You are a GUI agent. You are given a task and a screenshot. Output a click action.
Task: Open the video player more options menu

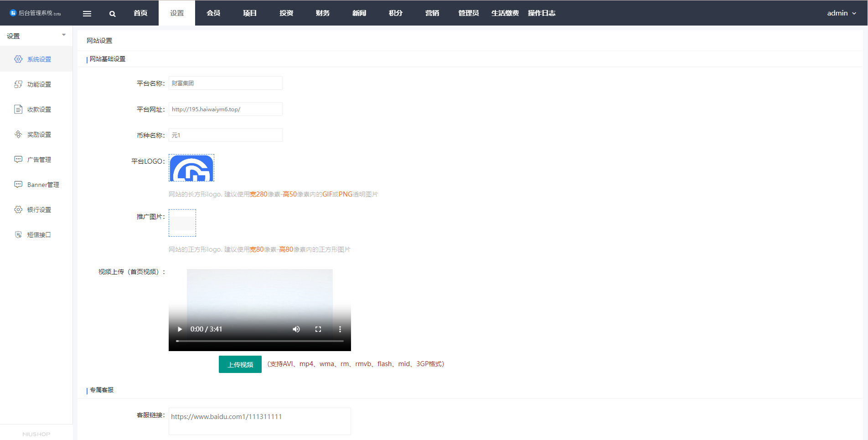pyautogui.click(x=340, y=329)
